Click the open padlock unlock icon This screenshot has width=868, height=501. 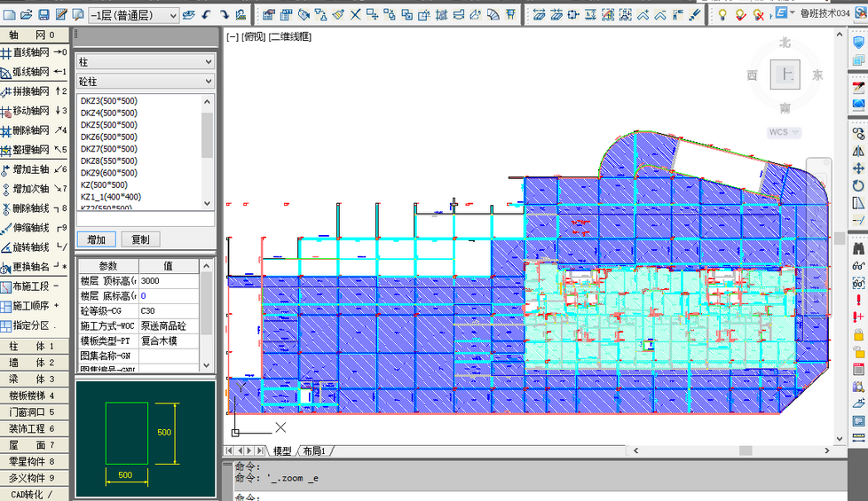858,352
